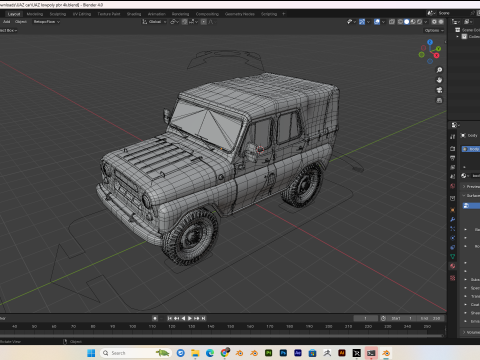Play the animation forward

click(x=190, y=318)
